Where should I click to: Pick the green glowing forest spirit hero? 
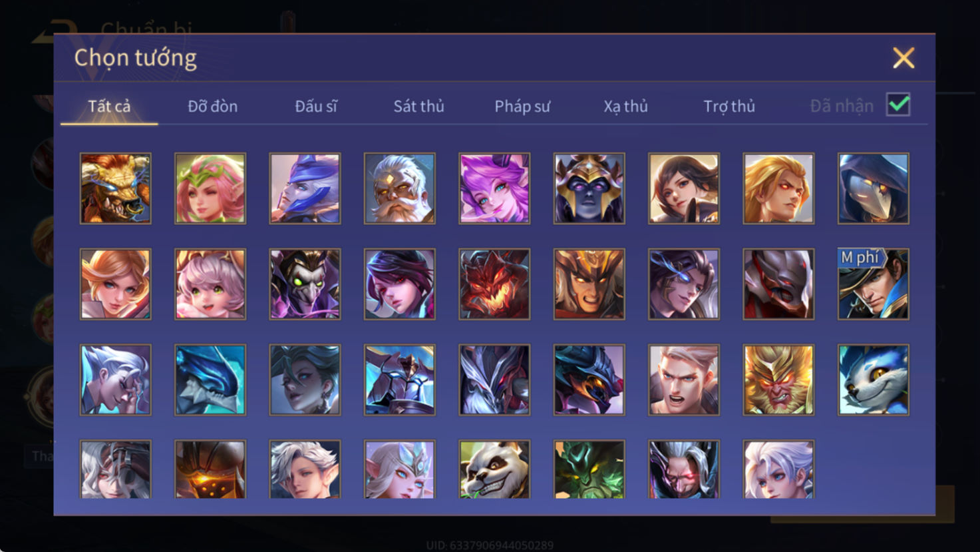click(x=589, y=469)
